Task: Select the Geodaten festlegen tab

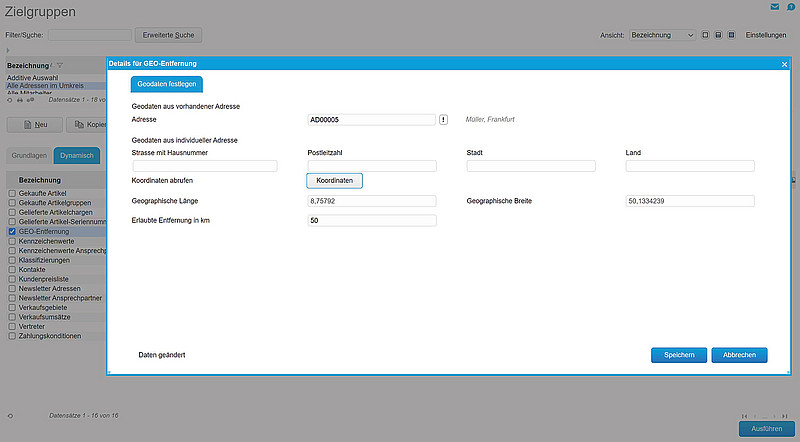Action: click(167, 84)
